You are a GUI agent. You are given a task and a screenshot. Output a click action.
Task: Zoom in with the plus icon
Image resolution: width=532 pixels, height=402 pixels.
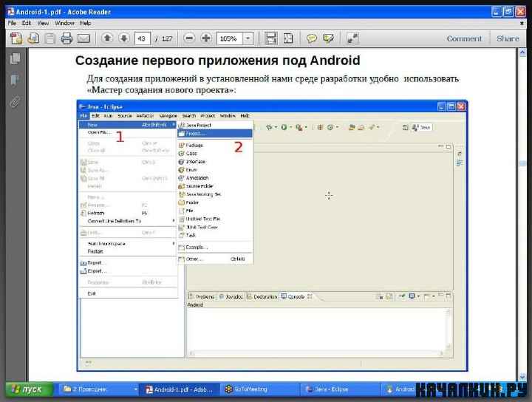tap(206, 38)
